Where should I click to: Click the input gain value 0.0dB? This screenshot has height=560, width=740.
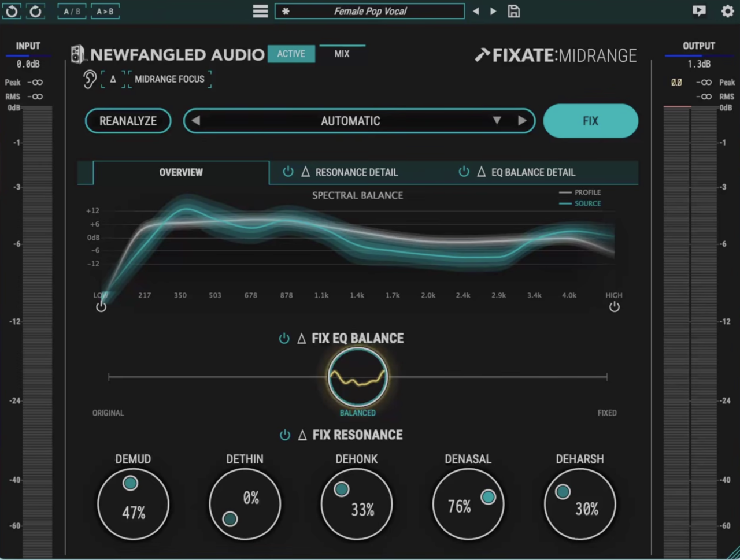(x=28, y=64)
